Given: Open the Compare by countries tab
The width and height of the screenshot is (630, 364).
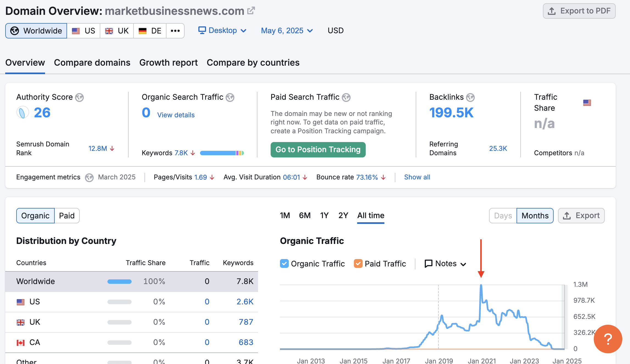Looking at the screenshot, I should 253,63.
